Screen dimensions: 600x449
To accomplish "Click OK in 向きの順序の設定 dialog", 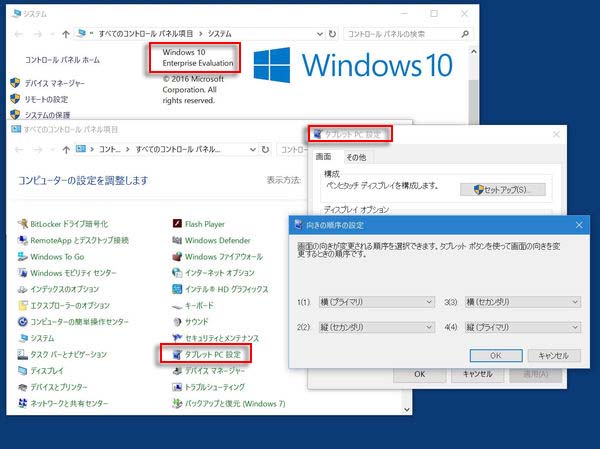I will tap(496, 356).
